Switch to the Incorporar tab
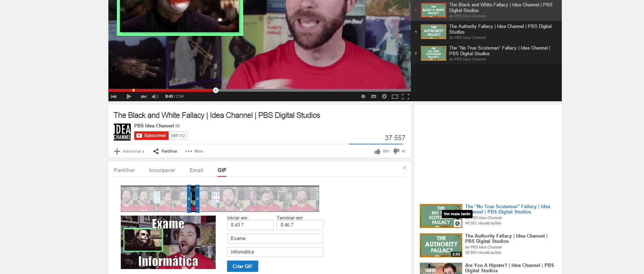 162,170
